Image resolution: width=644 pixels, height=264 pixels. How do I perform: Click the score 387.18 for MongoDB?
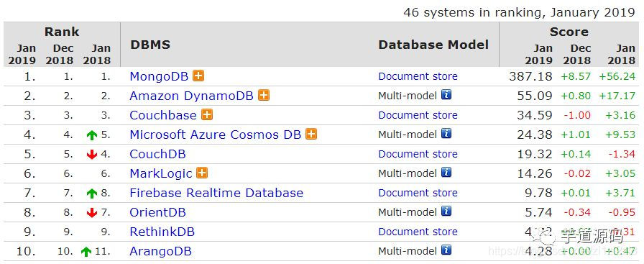point(530,76)
